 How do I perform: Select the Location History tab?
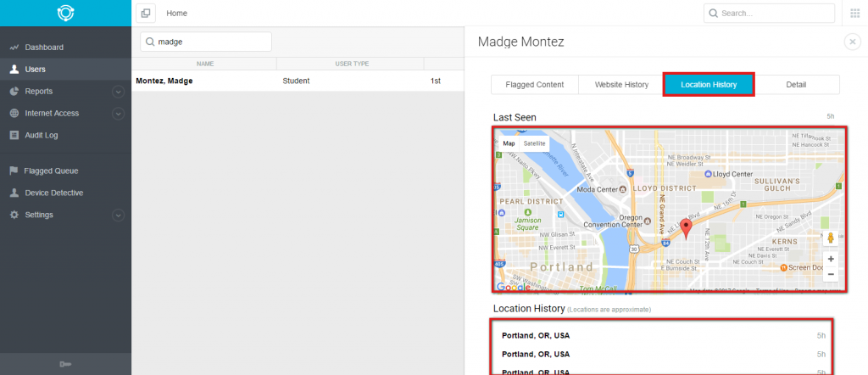(709, 85)
